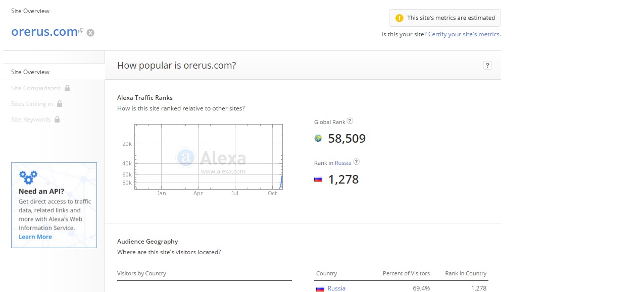Screen dimensions: 644x292
Task: Click the external link icon beside orerus.com
Action: pyautogui.click(x=81, y=31)
